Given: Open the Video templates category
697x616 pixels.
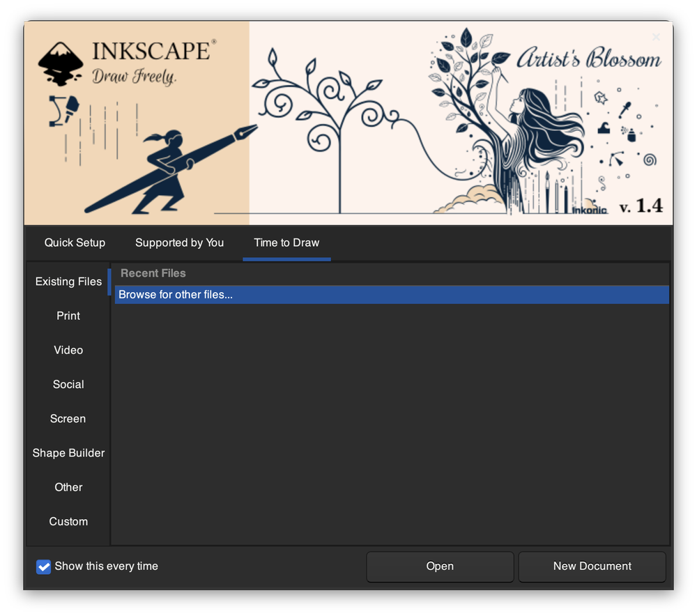Looking at the screenshot, I should [68, 351].
